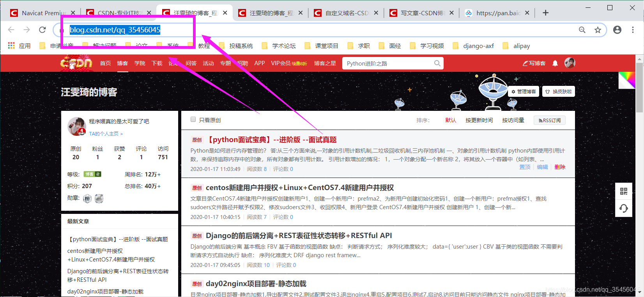Screen dimensions: 644x297
Task: Open 下载 in CSDN navigation
Action: click(x=157, y=63)
